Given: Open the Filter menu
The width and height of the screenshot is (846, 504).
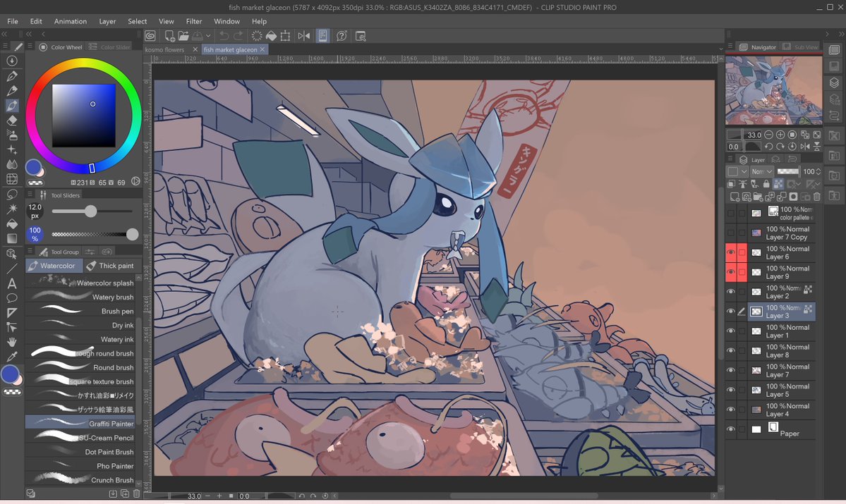Looking at the screenshot, I should pyautogui.click(x=194, y=21).
